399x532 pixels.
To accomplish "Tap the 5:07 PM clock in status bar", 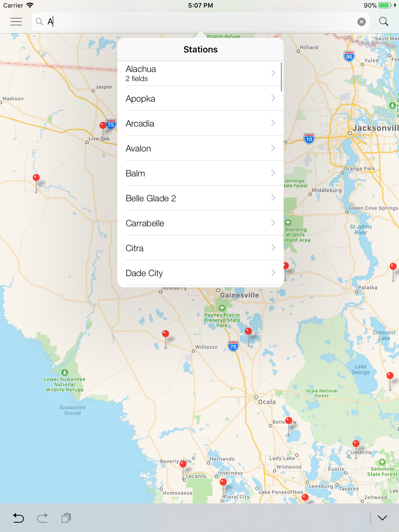I will point(201,5).
